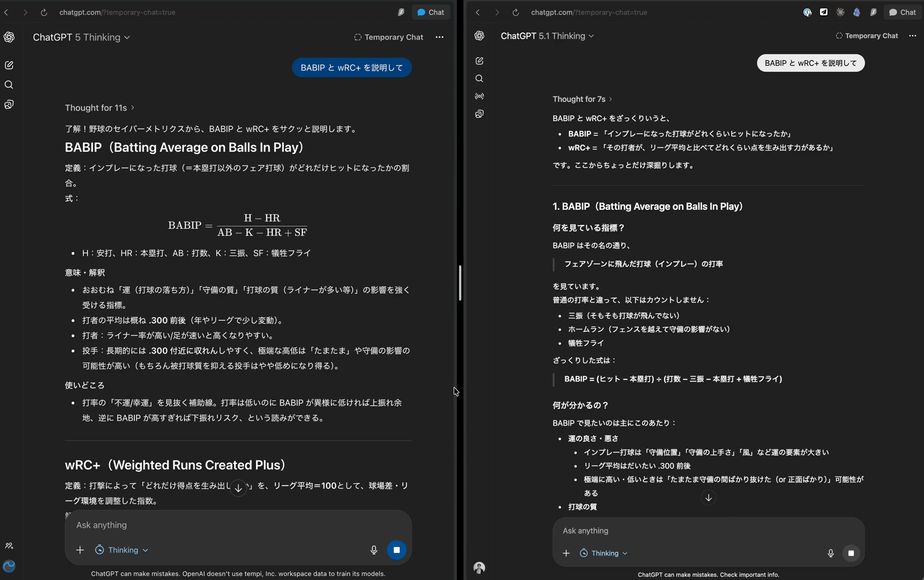Open Thinking mode selector in left input

point(122,550)
